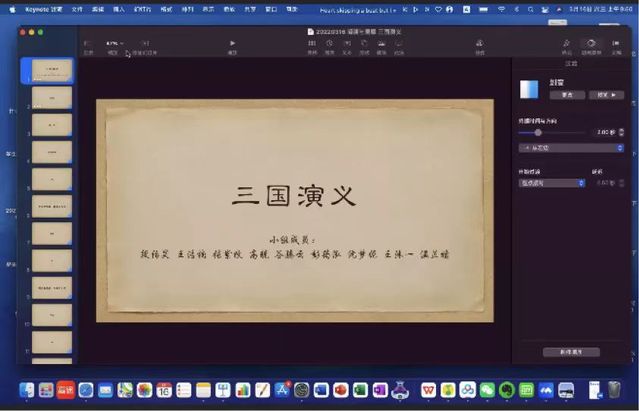
Task: Open the Shape insertion icon
Action: [364, 45]
